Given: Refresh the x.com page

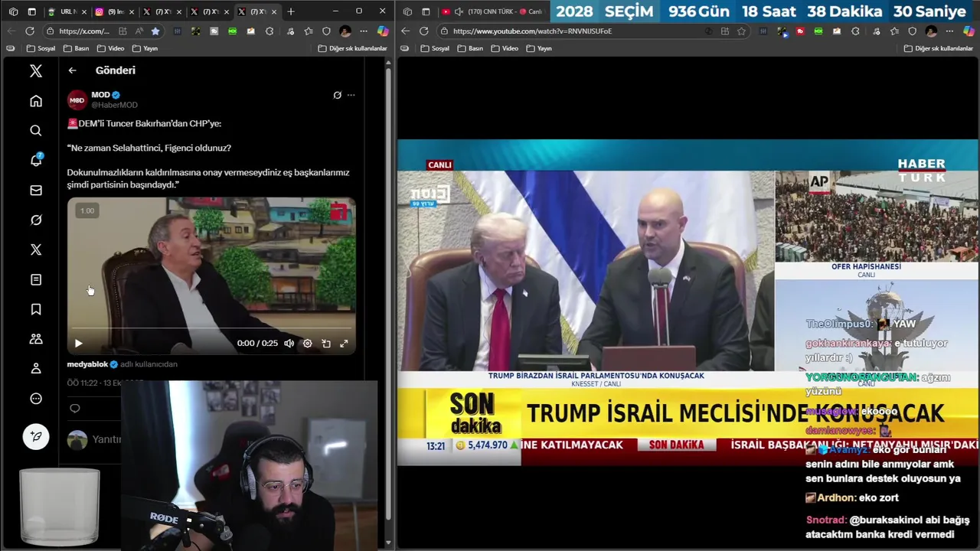Looking at the screenshot, I should [30, 31].
